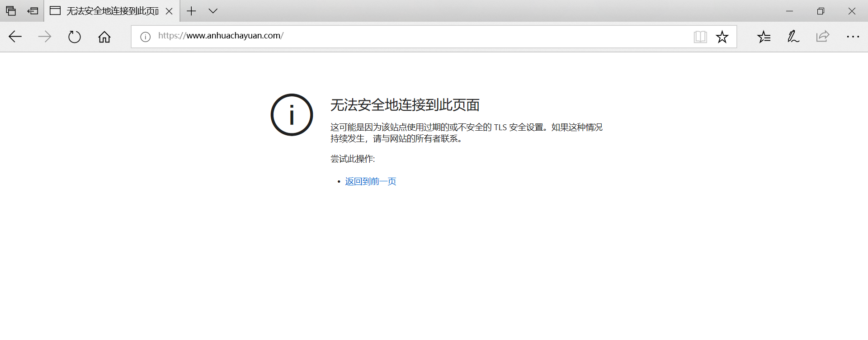Click the large information circle icon
The width and height of the screenshot is (868, 340).
coord(292,115)
